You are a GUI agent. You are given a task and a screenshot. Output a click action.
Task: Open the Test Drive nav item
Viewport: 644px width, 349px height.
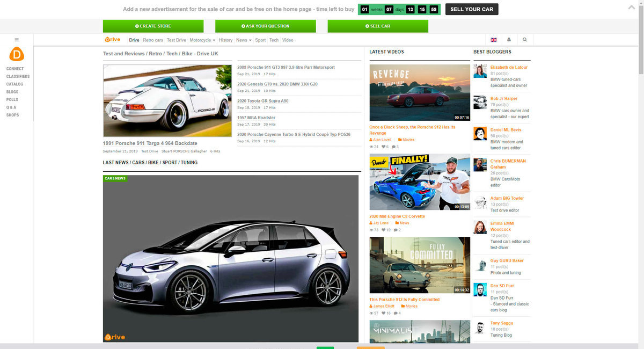(177, 40)
